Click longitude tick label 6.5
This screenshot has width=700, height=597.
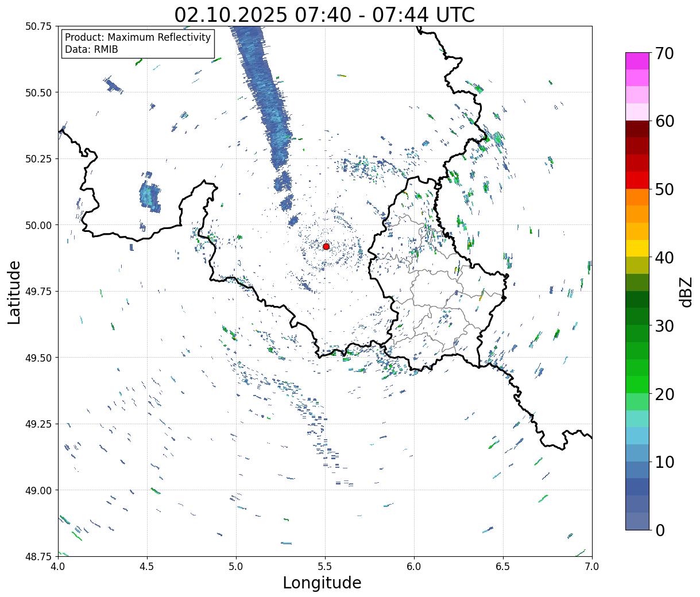503,567
